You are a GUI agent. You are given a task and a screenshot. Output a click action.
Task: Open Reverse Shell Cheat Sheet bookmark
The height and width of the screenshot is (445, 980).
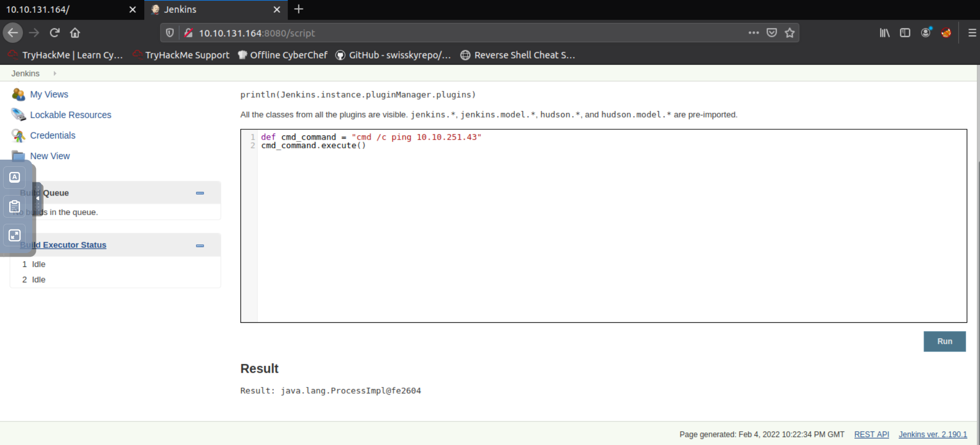[518, 55]
